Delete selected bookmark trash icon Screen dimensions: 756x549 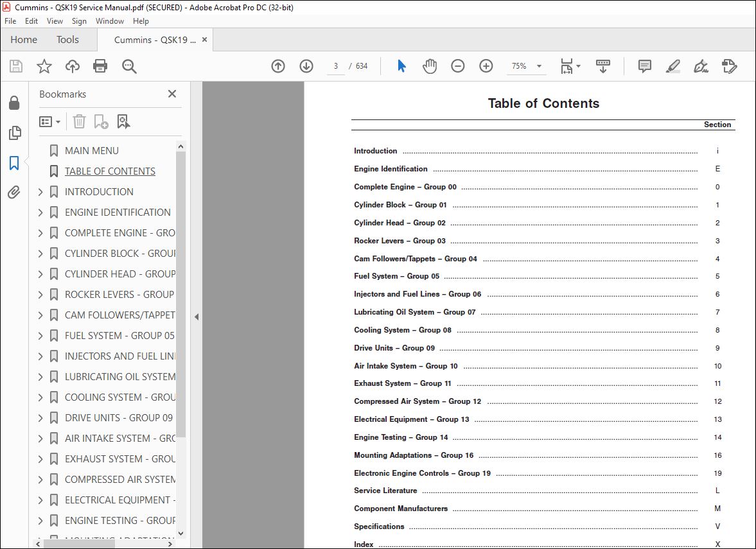point(79,121)
